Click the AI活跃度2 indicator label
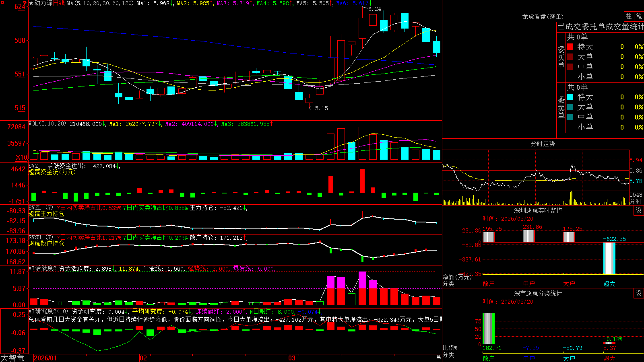This screenshot has width=644, height=362. [43, 269]
